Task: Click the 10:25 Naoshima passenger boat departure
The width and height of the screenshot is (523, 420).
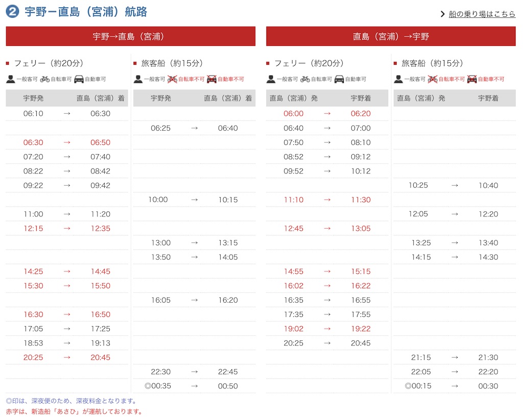Action: pos(418,186)
